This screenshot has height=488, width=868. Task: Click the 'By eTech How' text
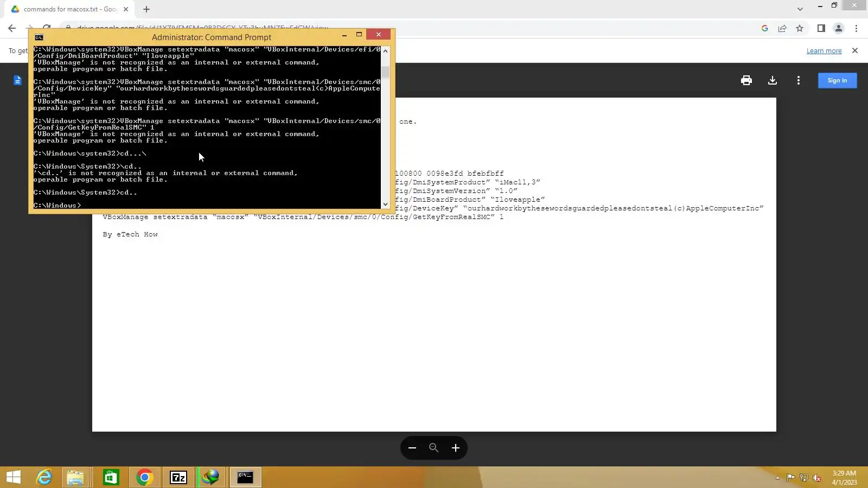(x=130, y=234)
